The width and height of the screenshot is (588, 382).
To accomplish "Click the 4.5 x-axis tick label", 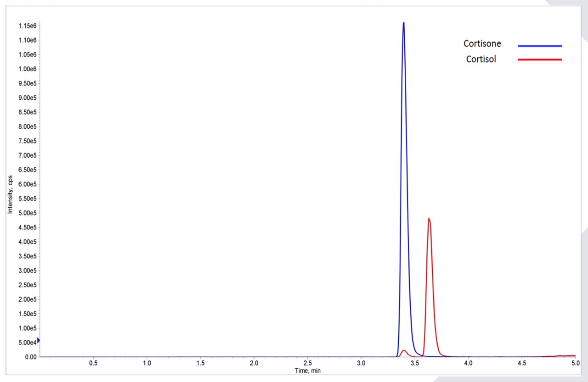I will [522, 363].
